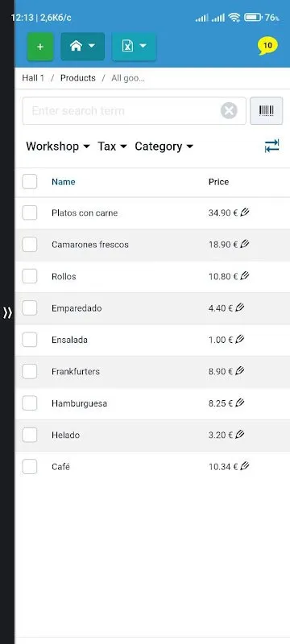Focus the Enter search term field
The width and height of the screenshot is (290, 644).
point(122,111)
